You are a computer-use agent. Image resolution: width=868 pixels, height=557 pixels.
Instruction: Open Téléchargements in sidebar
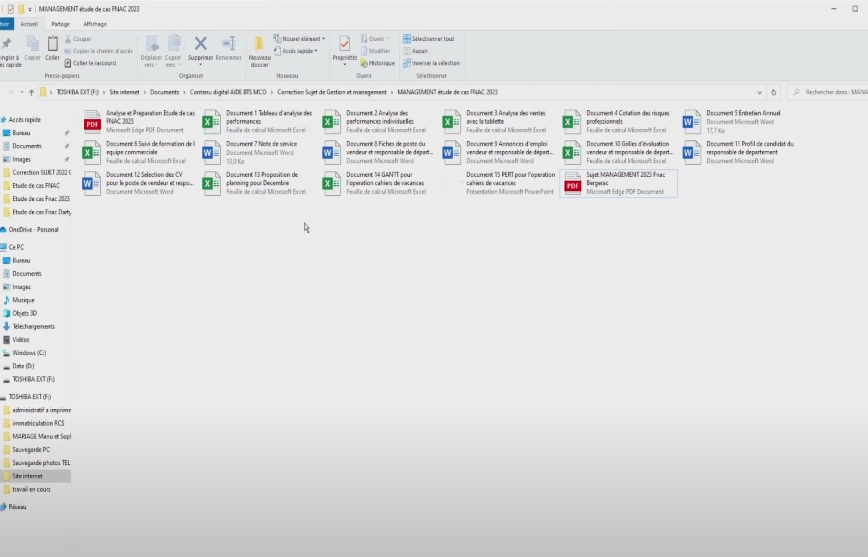(x=33, y=327)
